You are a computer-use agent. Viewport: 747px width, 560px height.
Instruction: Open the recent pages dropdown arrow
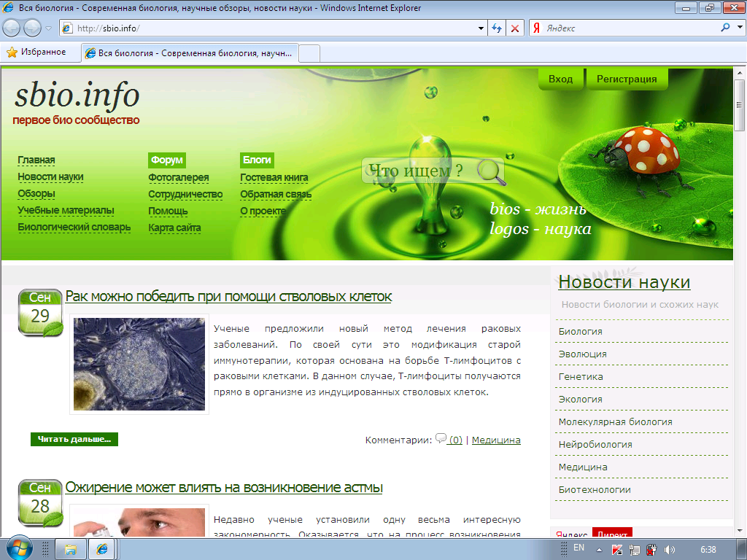point(48,28)
